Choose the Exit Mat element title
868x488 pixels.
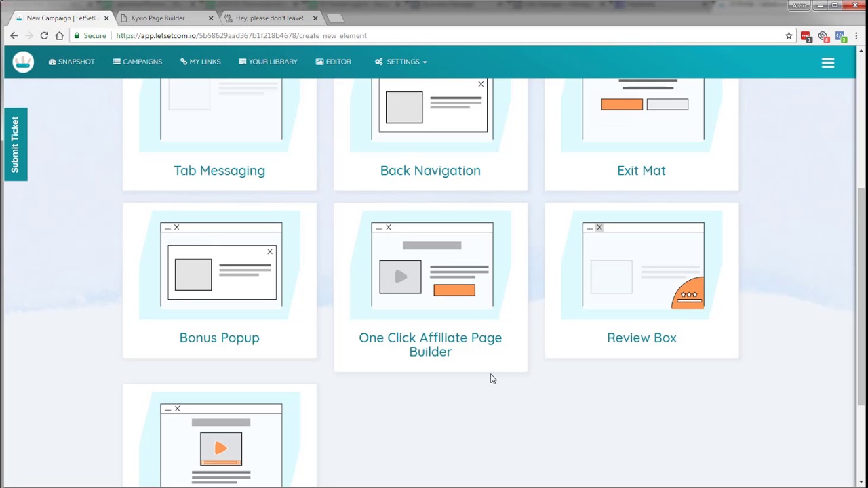[642, 171]
